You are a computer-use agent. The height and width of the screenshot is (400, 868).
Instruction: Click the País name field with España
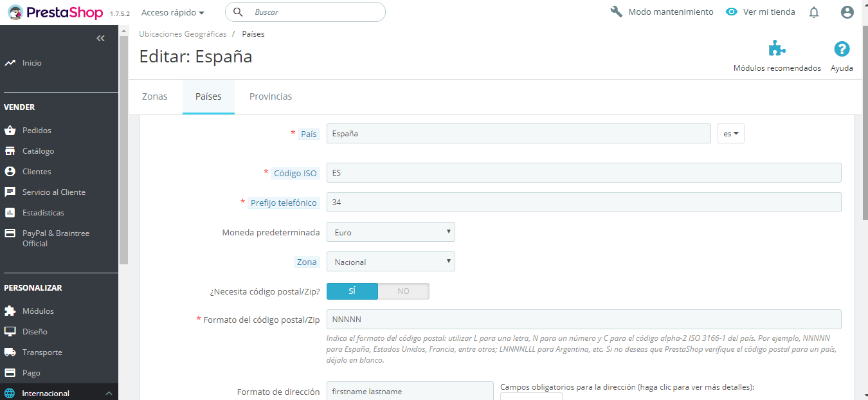click(519, 134)
